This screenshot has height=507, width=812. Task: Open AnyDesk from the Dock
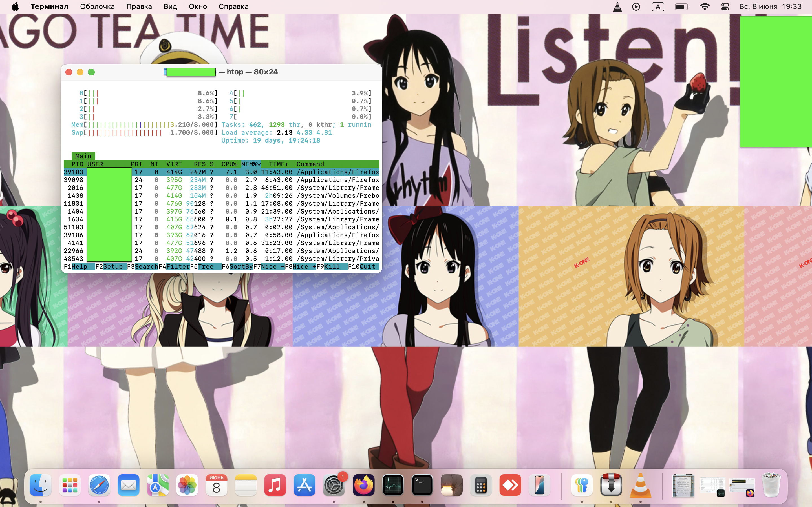(510, 485)
